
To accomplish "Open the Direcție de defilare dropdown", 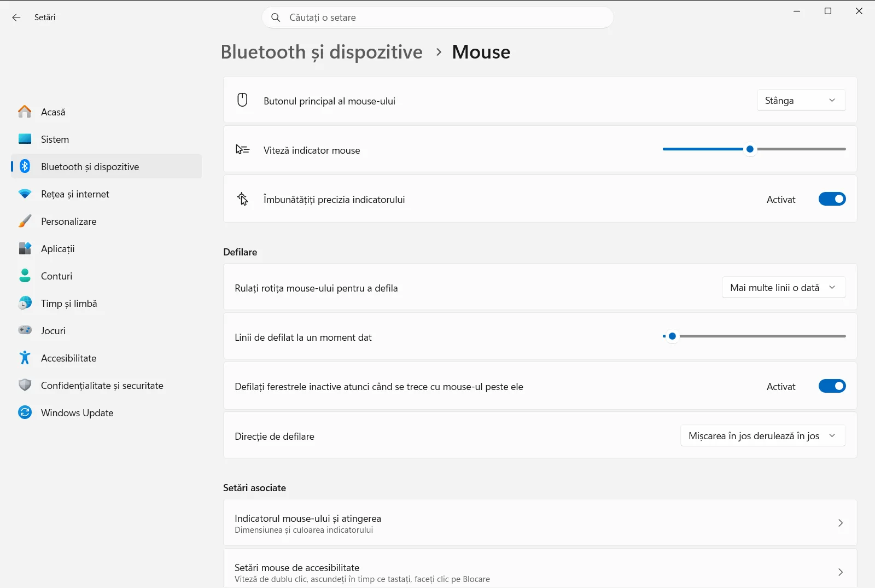I will coord(763,435).
